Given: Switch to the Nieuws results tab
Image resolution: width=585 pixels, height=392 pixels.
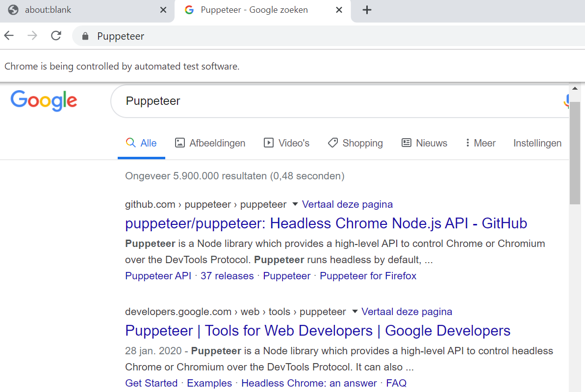Looking at the screenshot, I should point(424,143).
